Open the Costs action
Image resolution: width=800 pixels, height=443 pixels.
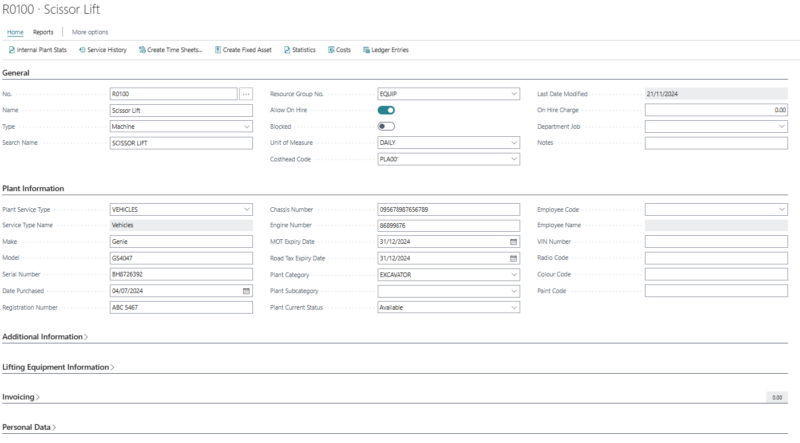338,49
